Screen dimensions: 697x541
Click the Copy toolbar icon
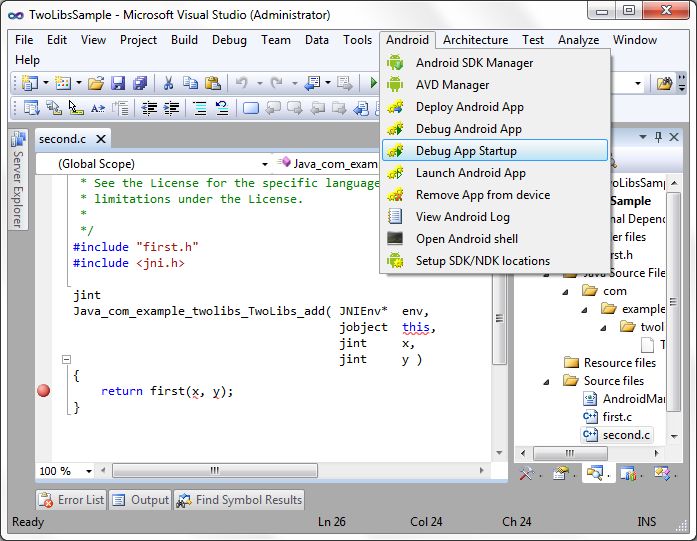point(191,83)
